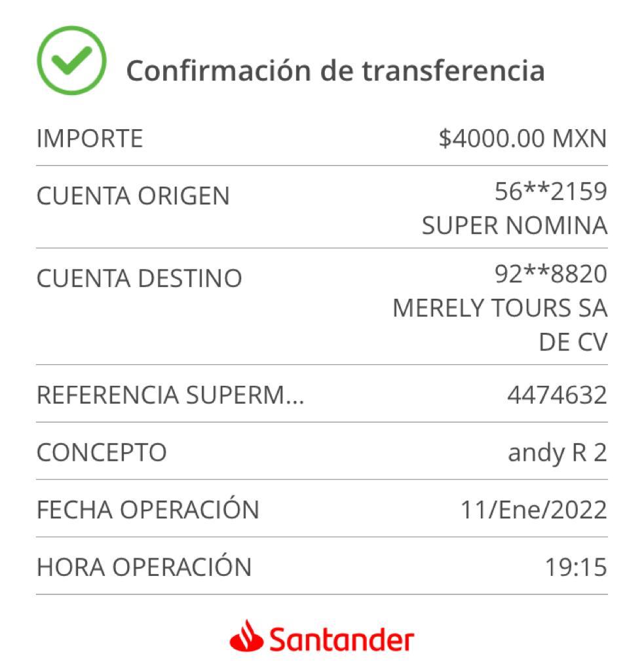This screenshot has width=644, height=671.
Task: Select destination account number 92**8820
Action: click(x=551, y=273)
